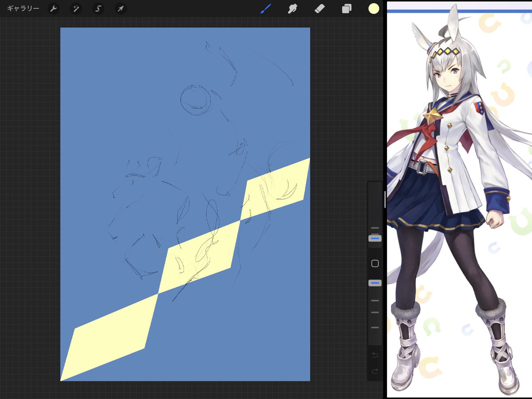Tap the blue bar atop reference pane
This screenshot has width=532, height=399.
(x=459, y=11)
